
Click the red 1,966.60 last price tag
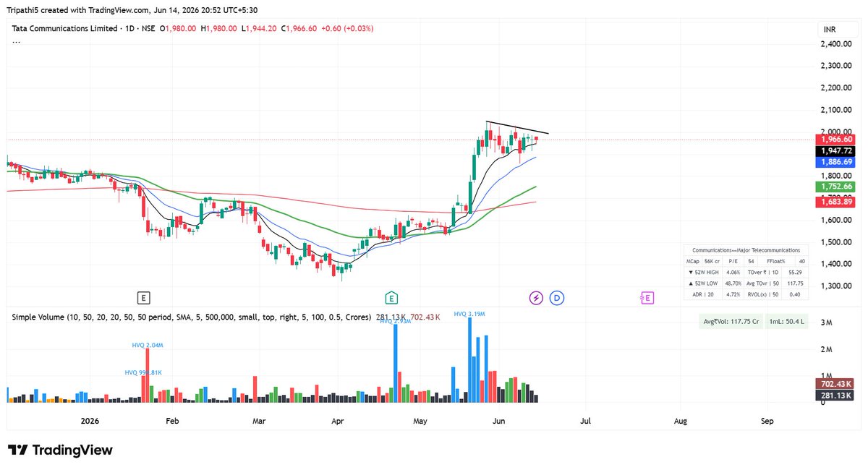tap(835, 139)
